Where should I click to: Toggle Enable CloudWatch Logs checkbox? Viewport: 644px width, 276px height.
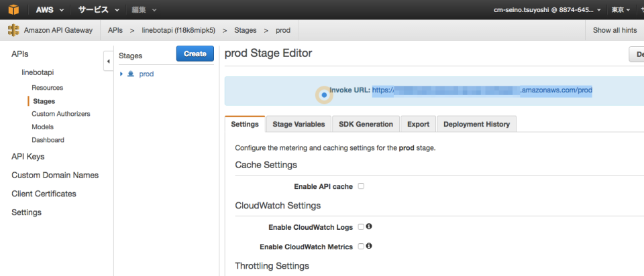pyautogui.click(x=361, y=227)
